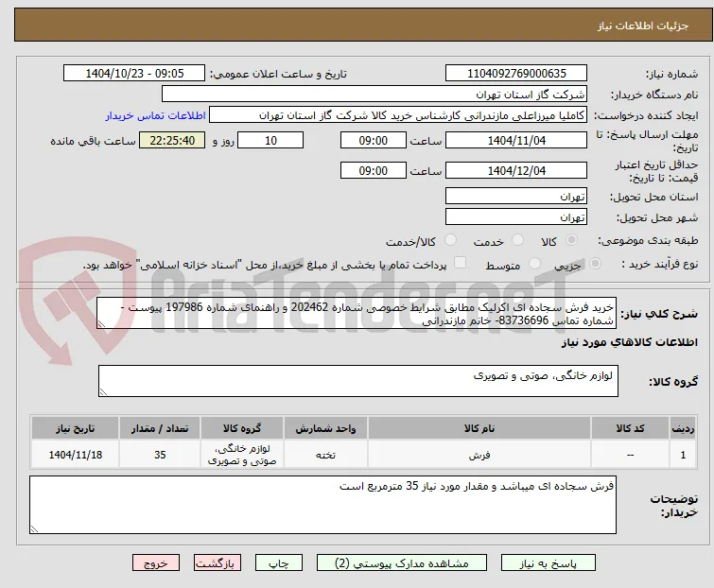Click the request creator field کاملیا میرزاعلی
The image size is (714, 588).
(x=398, y=115)
